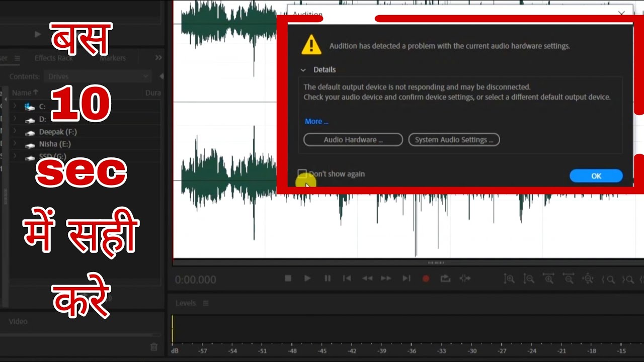Select the Video panel tab
Viewport: 644px width, 362px height.
coord(18,321)
